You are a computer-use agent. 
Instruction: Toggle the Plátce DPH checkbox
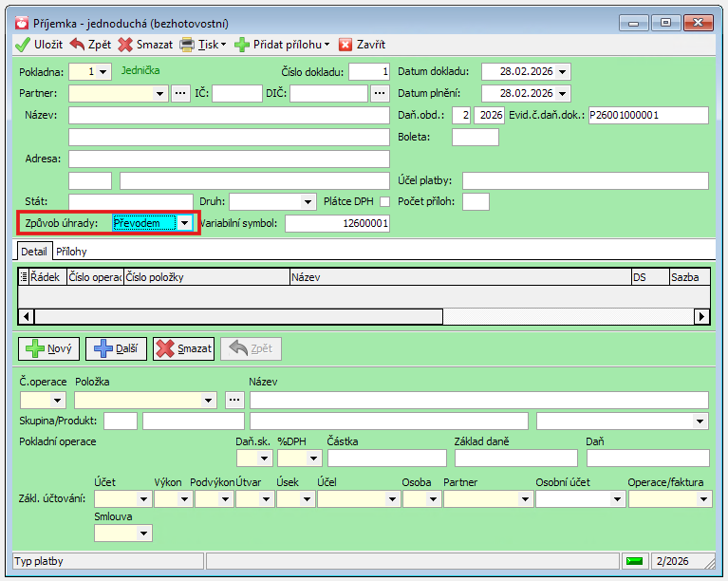coord(384,201)
